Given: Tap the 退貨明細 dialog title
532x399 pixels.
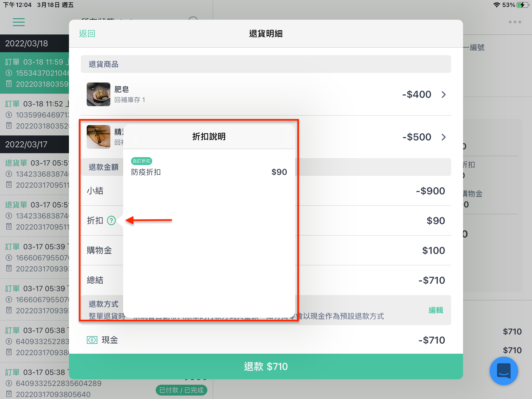Looking at the screenshot, I should click(266, 33).
